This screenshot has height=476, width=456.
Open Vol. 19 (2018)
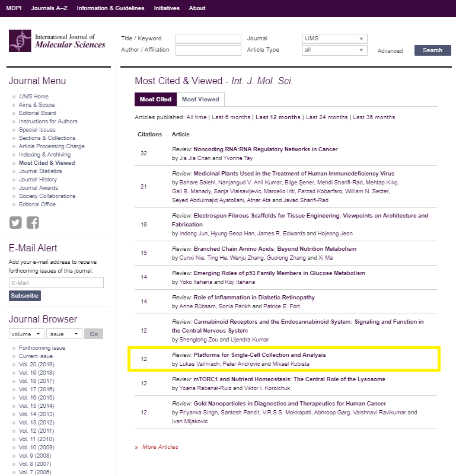point(36,373)
